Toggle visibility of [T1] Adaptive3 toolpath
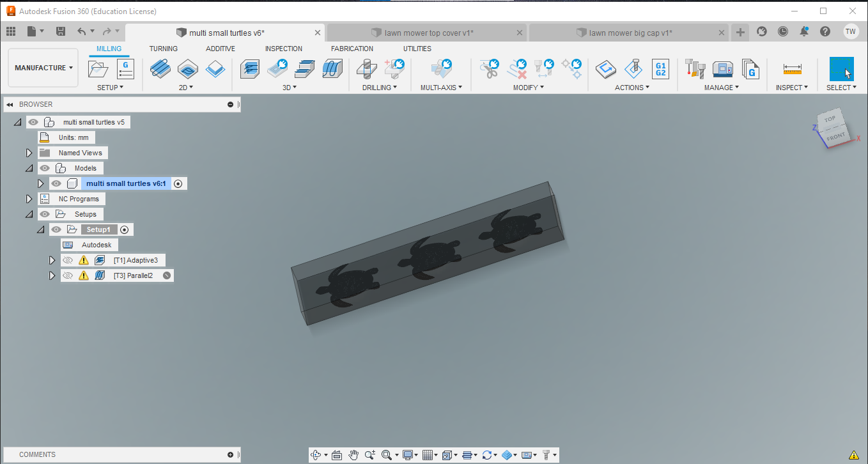 (x=68, y=260)
